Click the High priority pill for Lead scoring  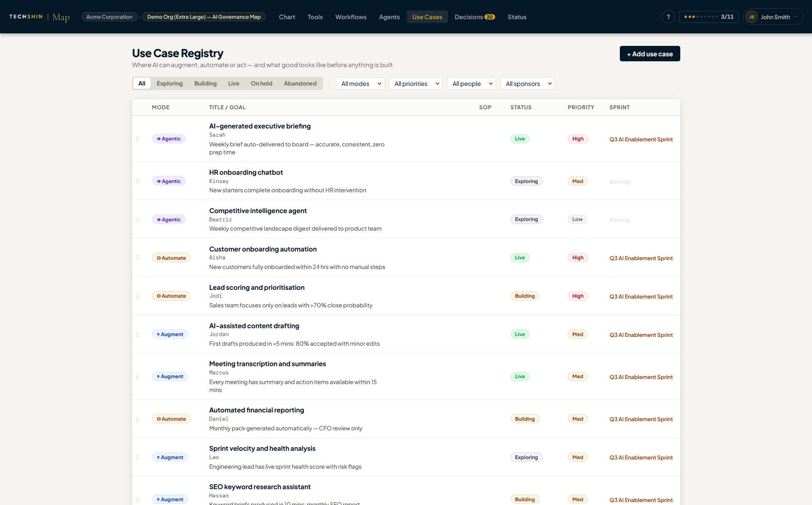[x=578, y=296]
